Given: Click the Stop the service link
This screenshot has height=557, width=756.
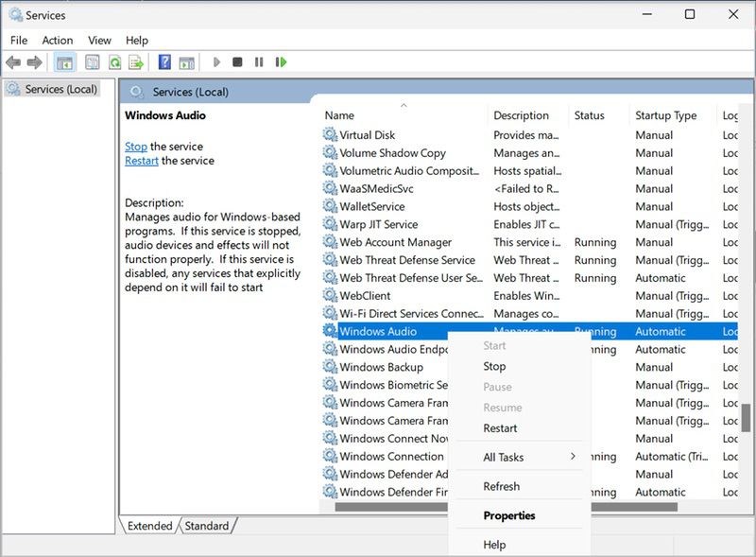Looking at the screenshot, I should 136,147.
